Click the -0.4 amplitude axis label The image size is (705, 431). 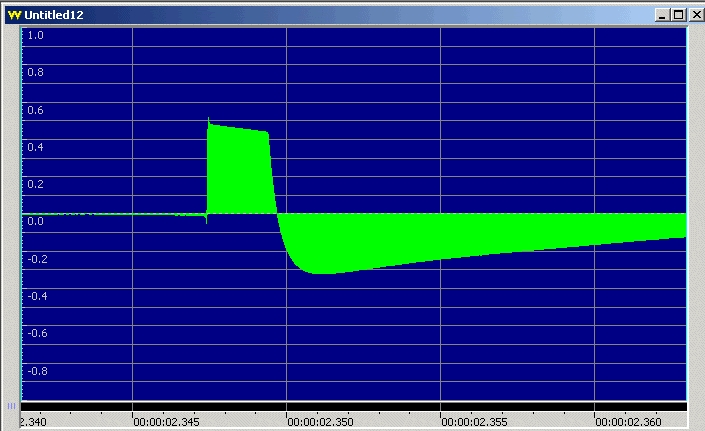coord(36,295)
